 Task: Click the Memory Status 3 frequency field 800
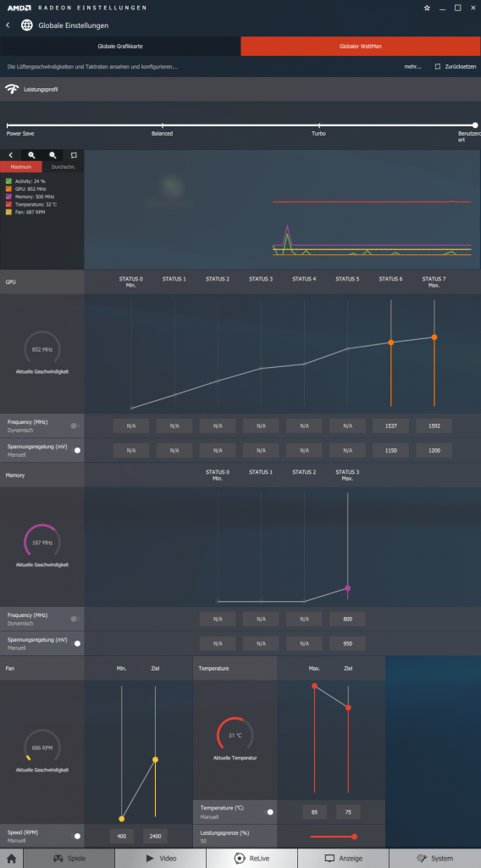click(x=347, y=619)
